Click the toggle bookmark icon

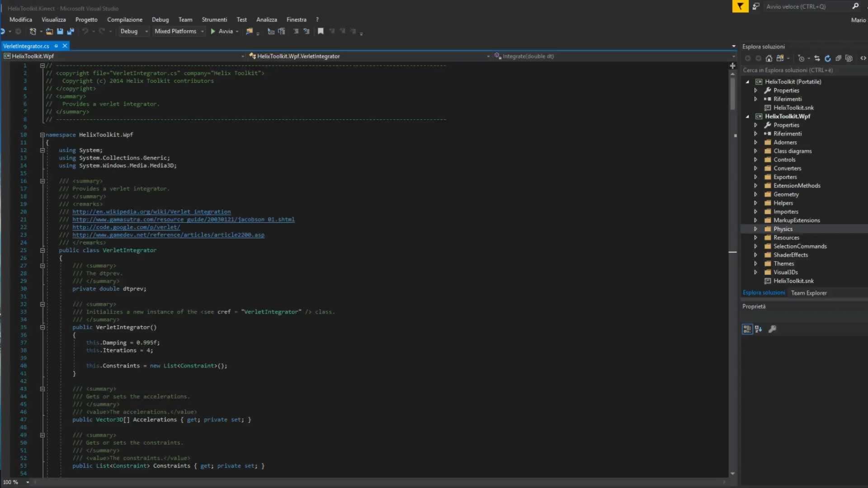321,31
